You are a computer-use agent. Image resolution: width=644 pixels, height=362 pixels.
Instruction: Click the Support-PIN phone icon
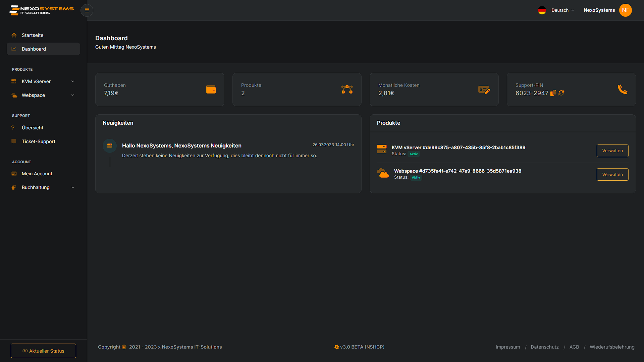622,89
